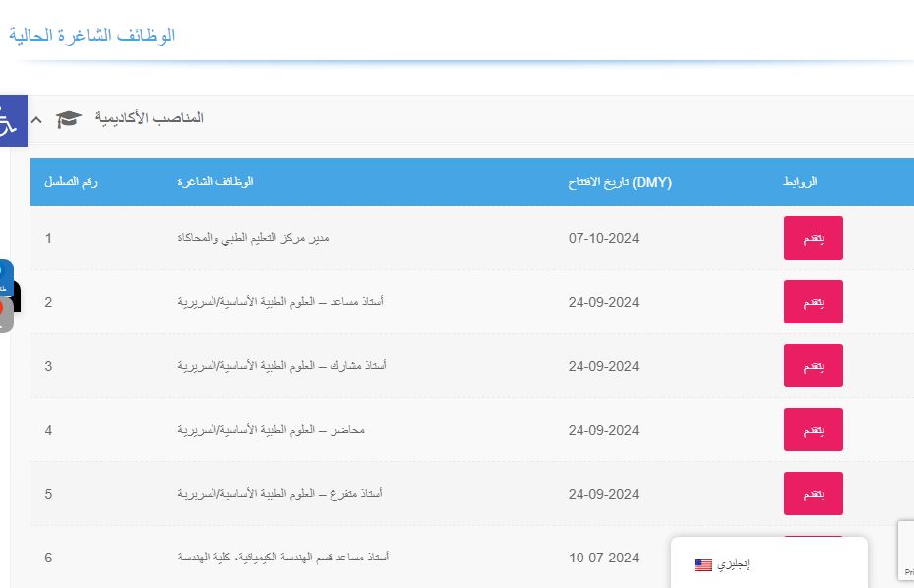Click the الوظائف الشاغرة column header

(x=215, y=182)
